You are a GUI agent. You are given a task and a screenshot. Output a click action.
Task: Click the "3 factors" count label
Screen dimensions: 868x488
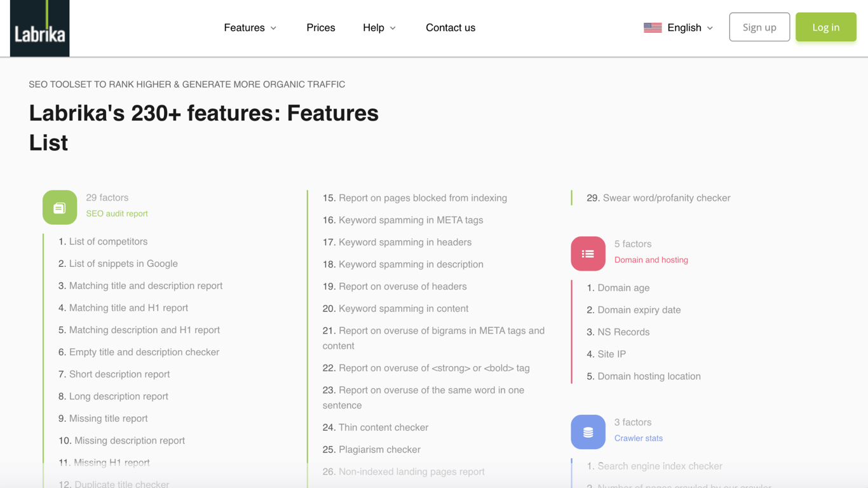click(x=633, y=423)
